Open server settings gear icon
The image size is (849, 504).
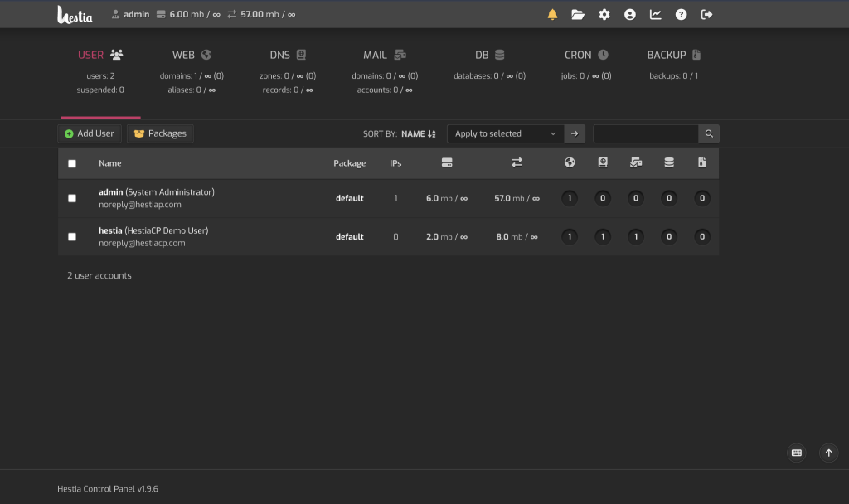[x=604, y=15]
